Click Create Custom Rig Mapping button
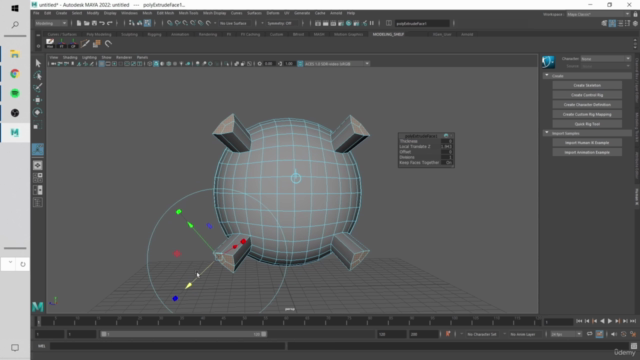This screenshot has width=640, height=360. pos(587,114)
